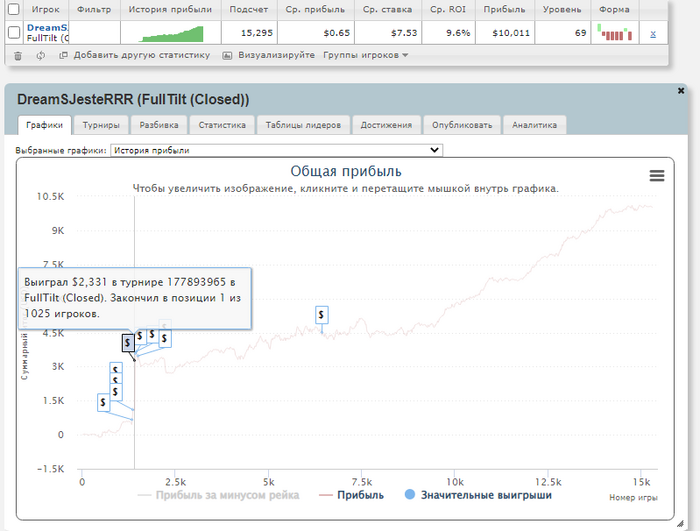Click the Визуализируйте button
700x531 pixels.
pos(269,55)
